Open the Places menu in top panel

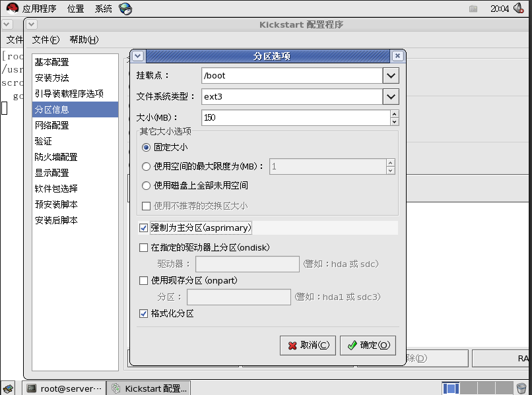(75, 9)
